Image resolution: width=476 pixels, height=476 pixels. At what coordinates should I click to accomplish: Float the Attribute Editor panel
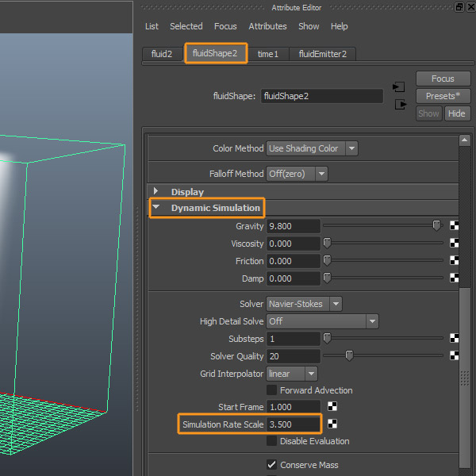[459, 6]
